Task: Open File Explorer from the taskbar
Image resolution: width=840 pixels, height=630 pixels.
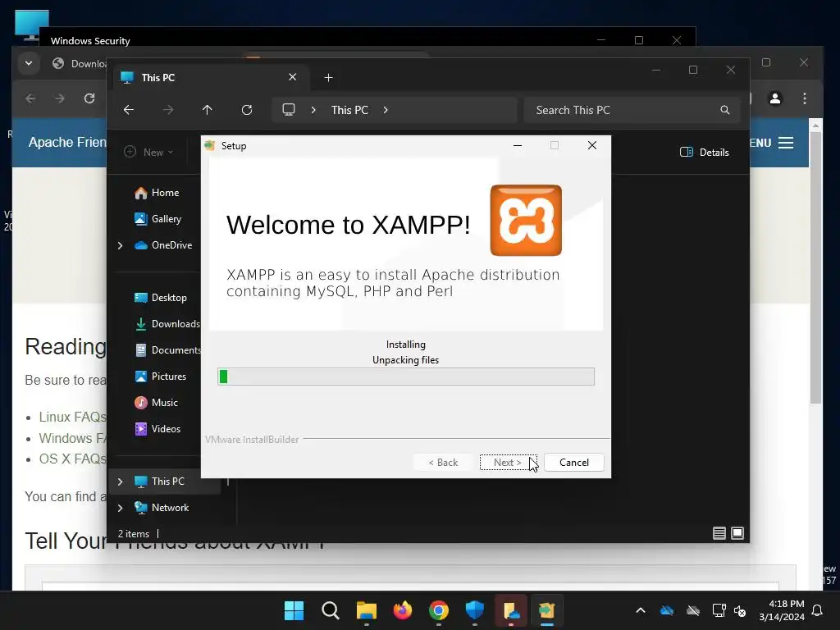Action: [367, 610]
